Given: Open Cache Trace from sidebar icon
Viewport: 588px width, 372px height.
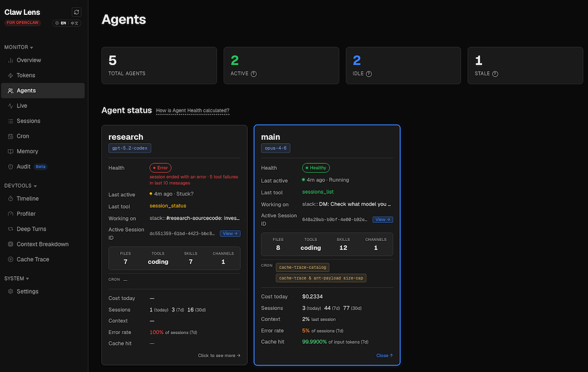Looking at the screenshot, I should click(x=10, y=259).
